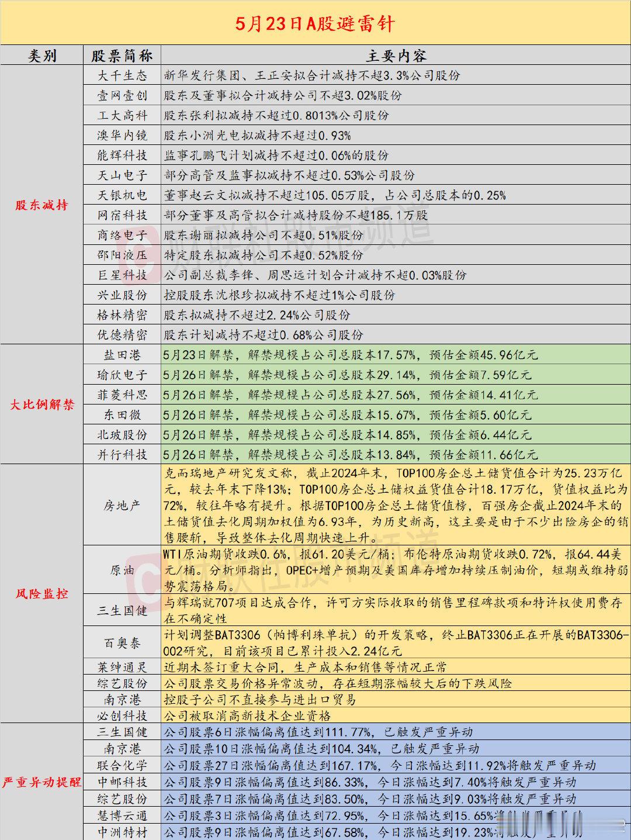
Task: Click the 原油 risk item cell
Action: 122,570
